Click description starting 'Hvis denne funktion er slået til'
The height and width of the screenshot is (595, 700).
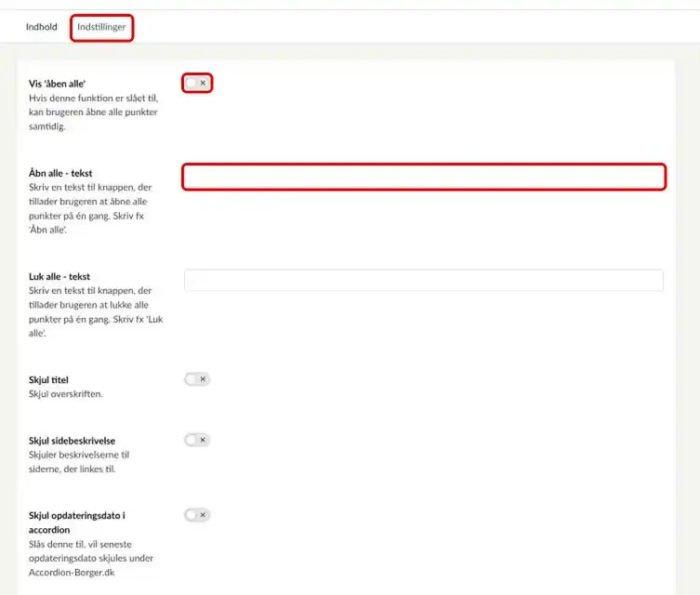(x=93, y=112)
